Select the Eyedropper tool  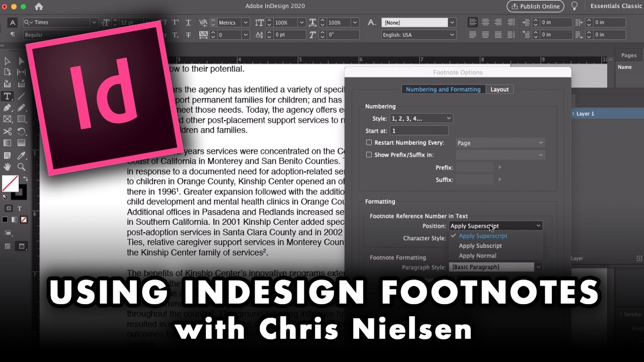[22, 155]
